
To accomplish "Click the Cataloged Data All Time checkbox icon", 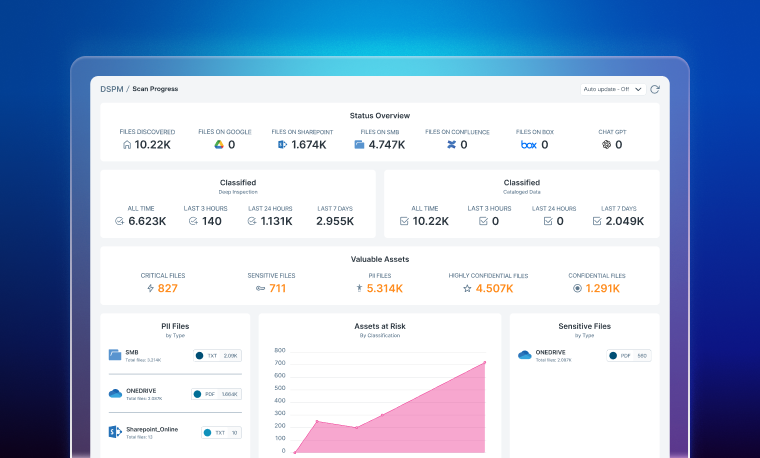I will pyautogui.click(x=404, y=221).
